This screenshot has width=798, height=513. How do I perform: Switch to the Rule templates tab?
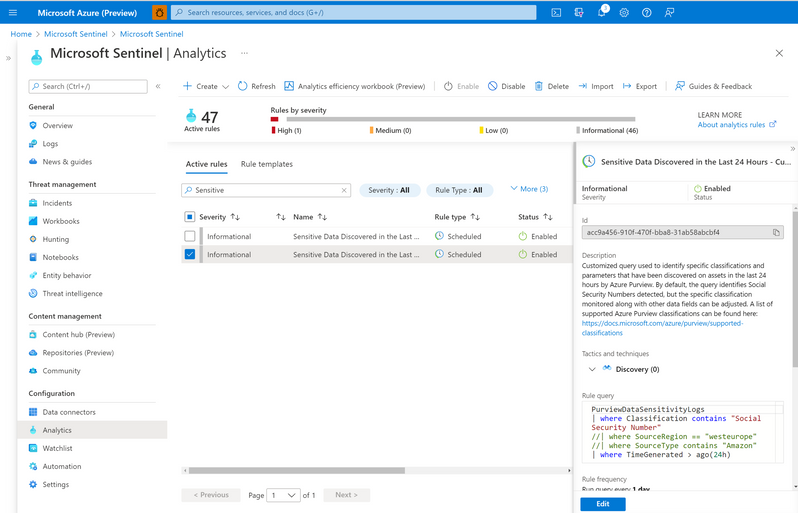[267, 164]
